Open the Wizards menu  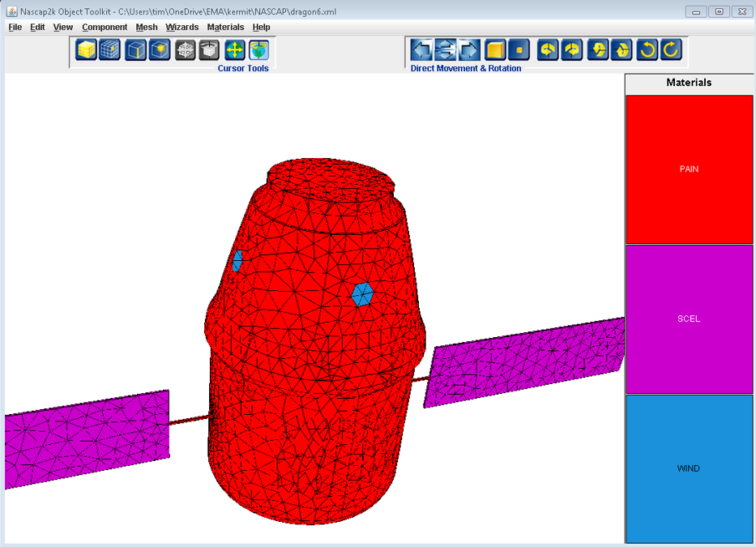coord(182,28)
